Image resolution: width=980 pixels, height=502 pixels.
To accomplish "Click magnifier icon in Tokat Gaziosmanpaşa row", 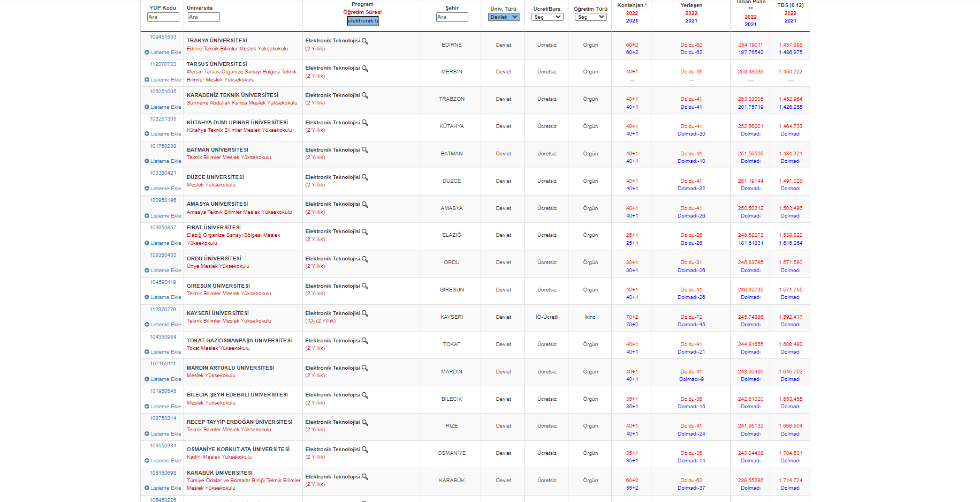I will 365,341.
